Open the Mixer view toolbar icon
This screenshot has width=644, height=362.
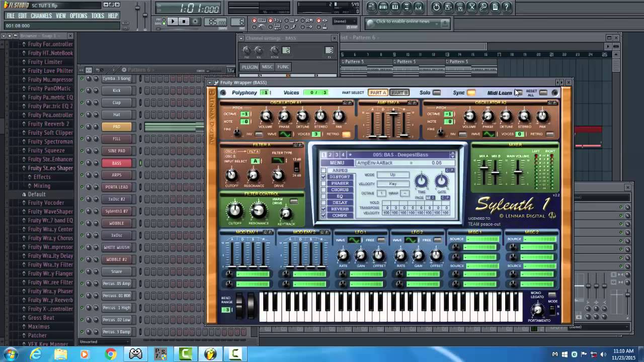[419, 7]
